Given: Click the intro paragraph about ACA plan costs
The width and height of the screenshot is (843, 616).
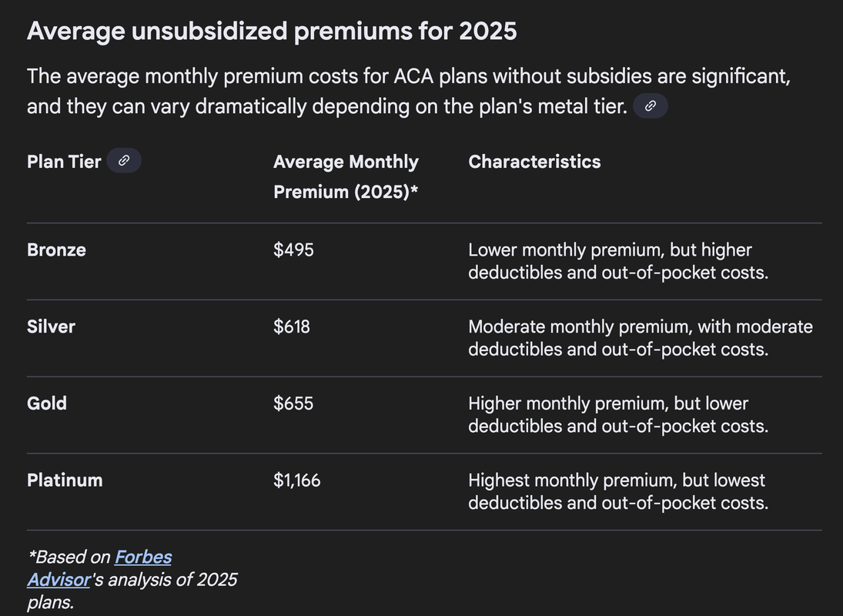Looking at the screenshot, I should click(x=408, y=91).
